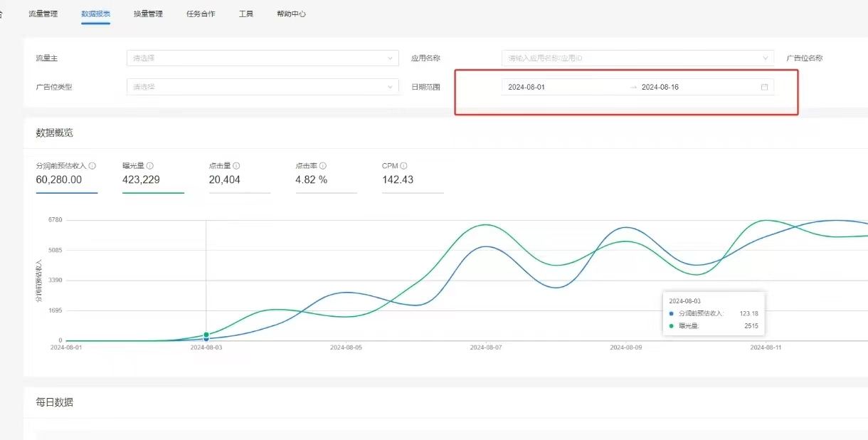Click info icon beside 分润前预估收入
The image size is (868, 440).
pyautogui.click(x=92, y=166)
